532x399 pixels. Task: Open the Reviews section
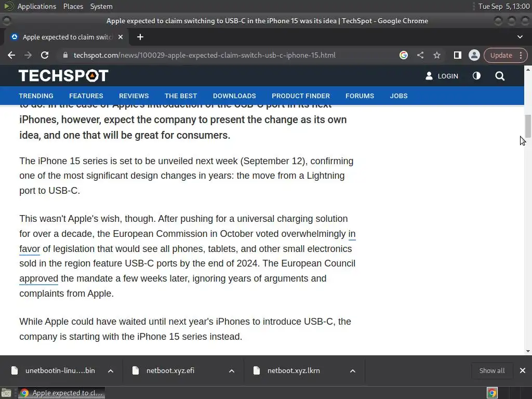point(134,96)
